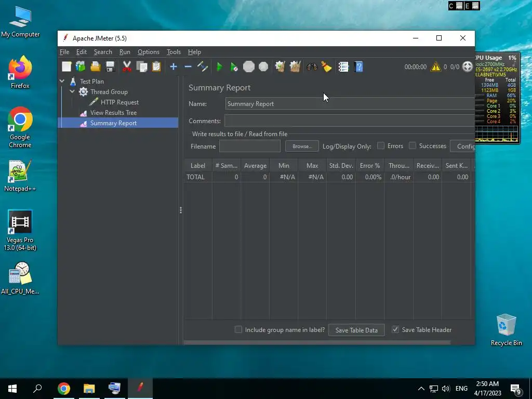The width and height of the screenshot is (532, 399).
Task: Open Search with the binoculars icon
Action: click(312, 66)
